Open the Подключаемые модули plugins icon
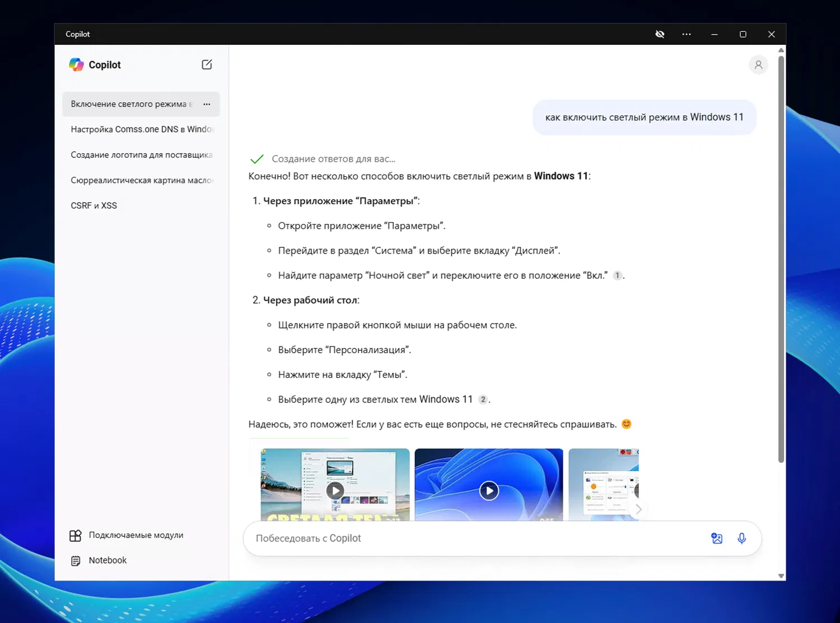Viewport: 840px width, 623px height. 75,536
